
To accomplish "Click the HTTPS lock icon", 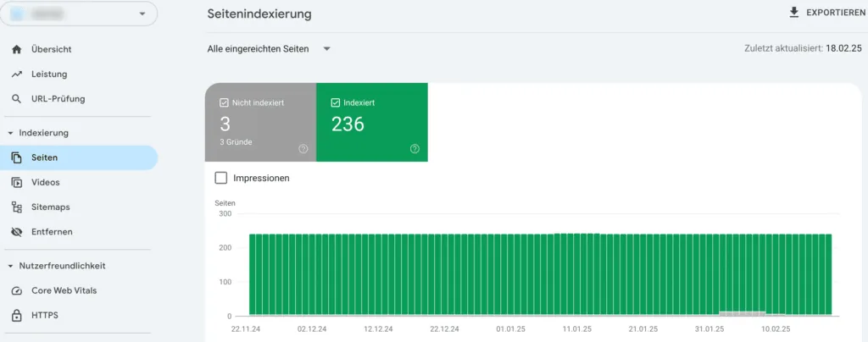I will click(17, 316).
